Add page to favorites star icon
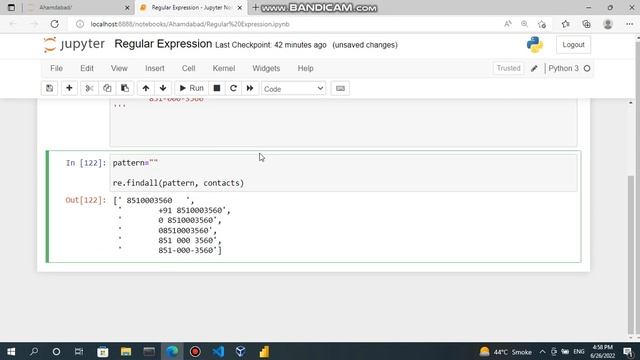Image resolution: width=640 pixels, height=360 pixels. (542, 24)
